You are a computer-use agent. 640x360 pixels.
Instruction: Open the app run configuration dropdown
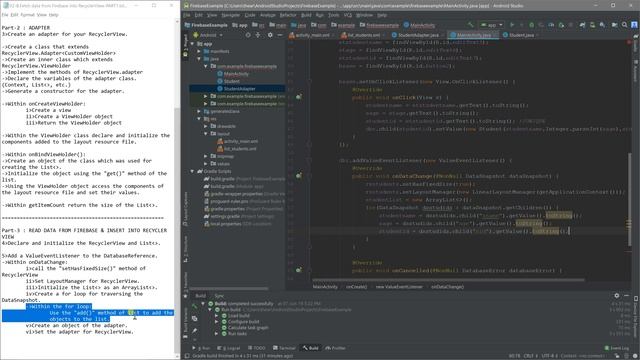click(491, 25)
